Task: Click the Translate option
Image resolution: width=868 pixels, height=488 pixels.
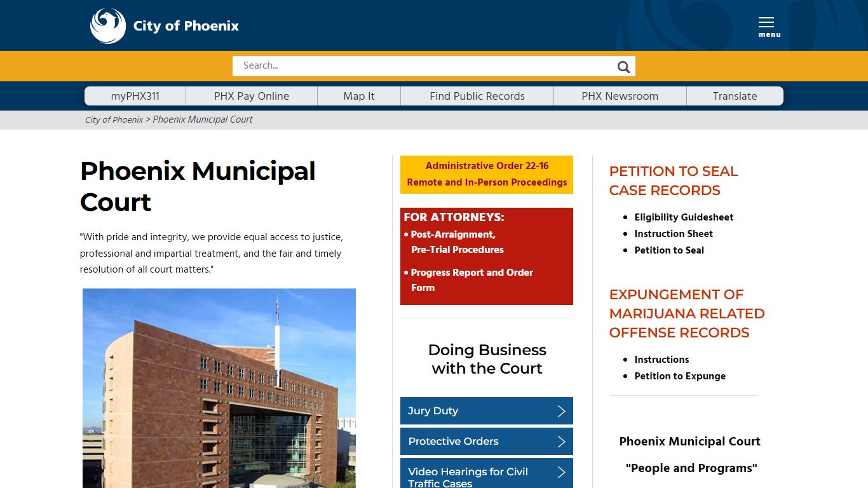Action: click(x=735, y=96)
